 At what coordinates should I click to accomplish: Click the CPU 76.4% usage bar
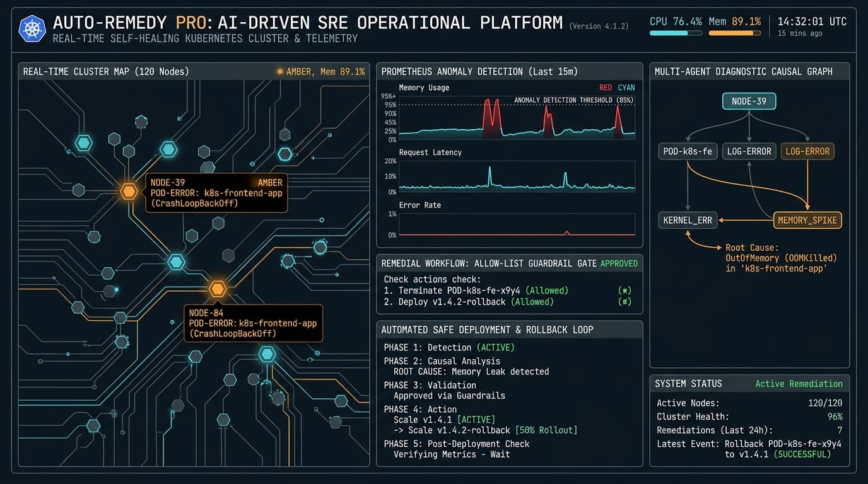674,33
